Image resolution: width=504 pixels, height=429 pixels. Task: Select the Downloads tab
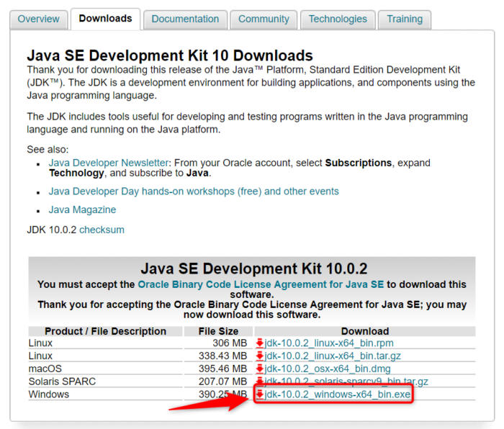[x=106, y=19]
